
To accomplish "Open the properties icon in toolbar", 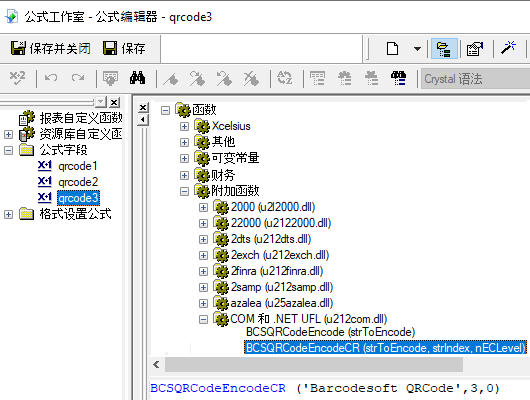I will coord(475,49).
